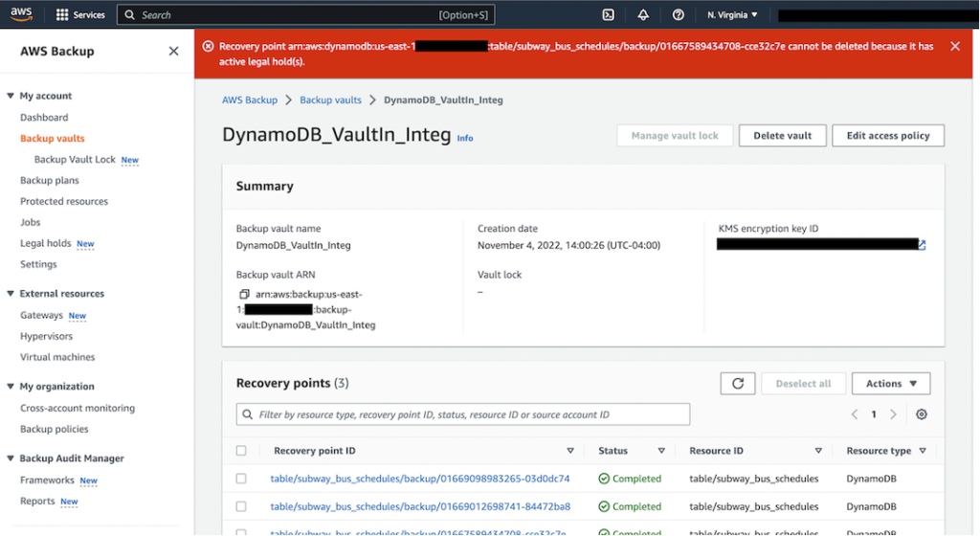The width and height of the screenshot is (980, 536).
Task: Click the Manage vault lock button
Action: click(675, 136)
